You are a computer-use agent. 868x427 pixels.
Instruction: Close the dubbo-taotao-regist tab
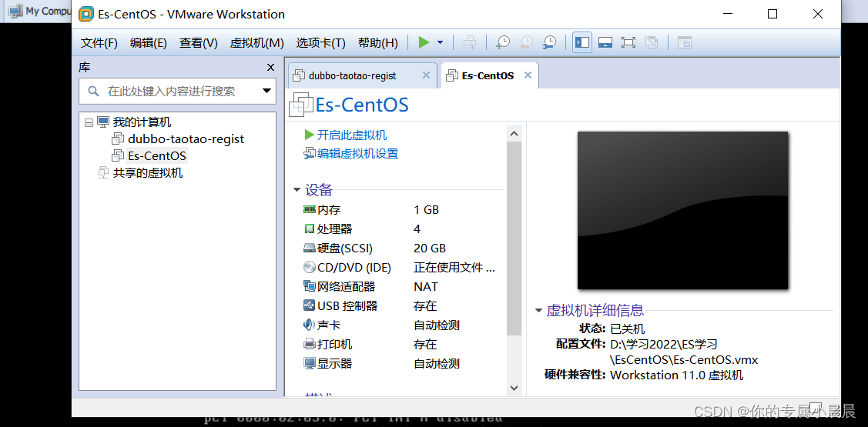pos(426,75)
